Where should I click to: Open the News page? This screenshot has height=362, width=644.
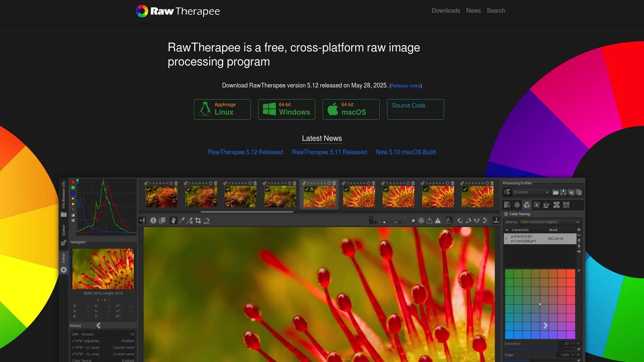pos(473,11)
